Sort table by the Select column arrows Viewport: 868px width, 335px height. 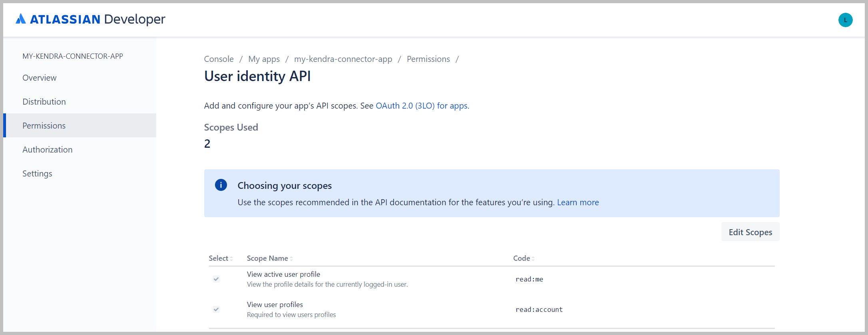(231, 259)
